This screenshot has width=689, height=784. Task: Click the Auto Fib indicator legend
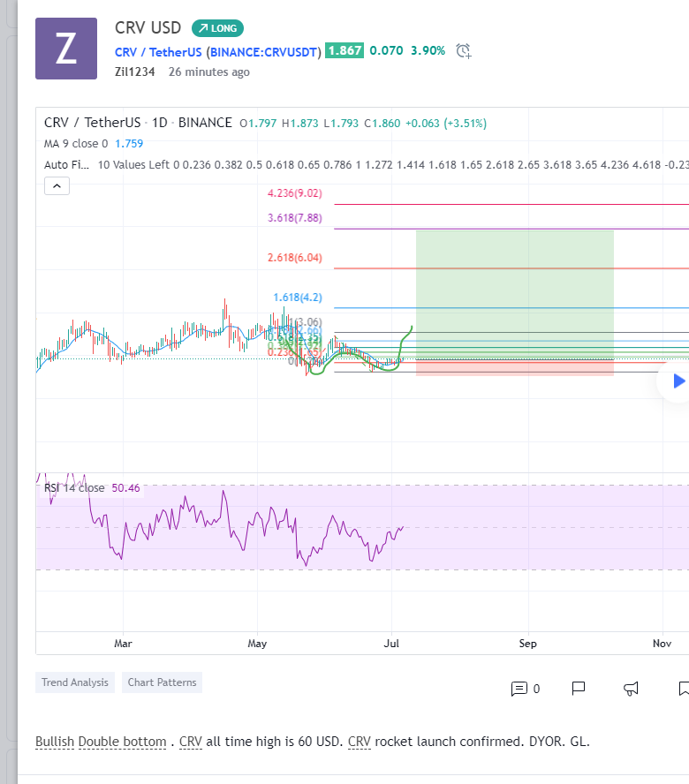[67, 164]
